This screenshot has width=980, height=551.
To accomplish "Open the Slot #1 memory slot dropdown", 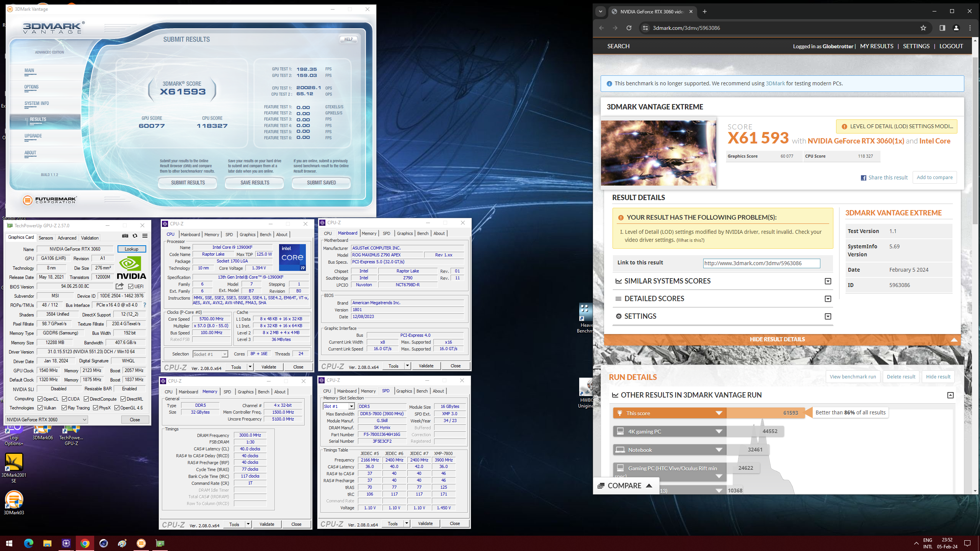I will point(339,406).
